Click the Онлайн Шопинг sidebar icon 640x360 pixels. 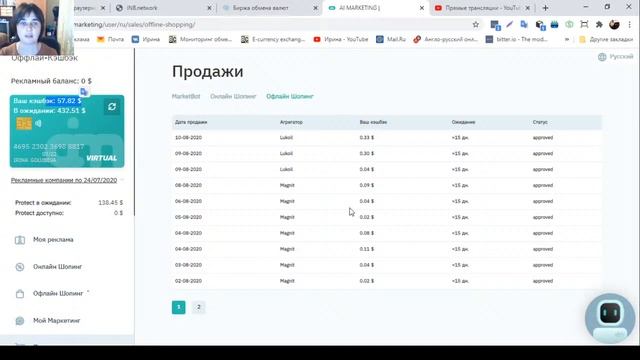(x=20, y=267)
